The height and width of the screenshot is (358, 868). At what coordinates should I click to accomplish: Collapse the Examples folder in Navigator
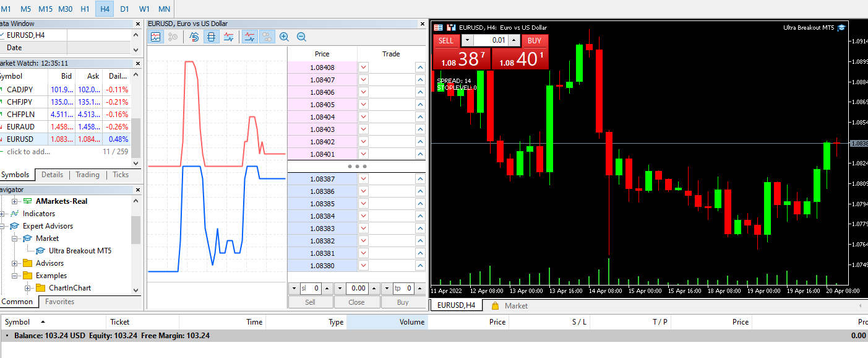point(15,276)
